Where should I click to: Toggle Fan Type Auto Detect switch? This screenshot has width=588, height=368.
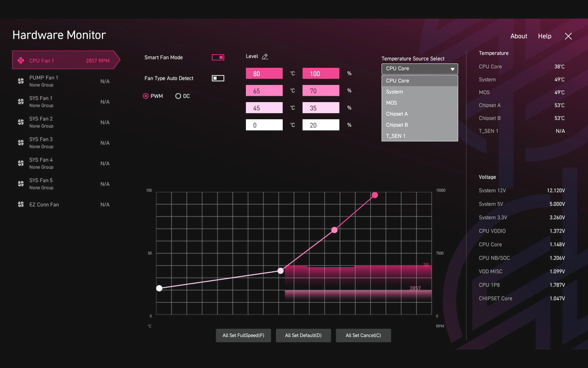(218, 79)
